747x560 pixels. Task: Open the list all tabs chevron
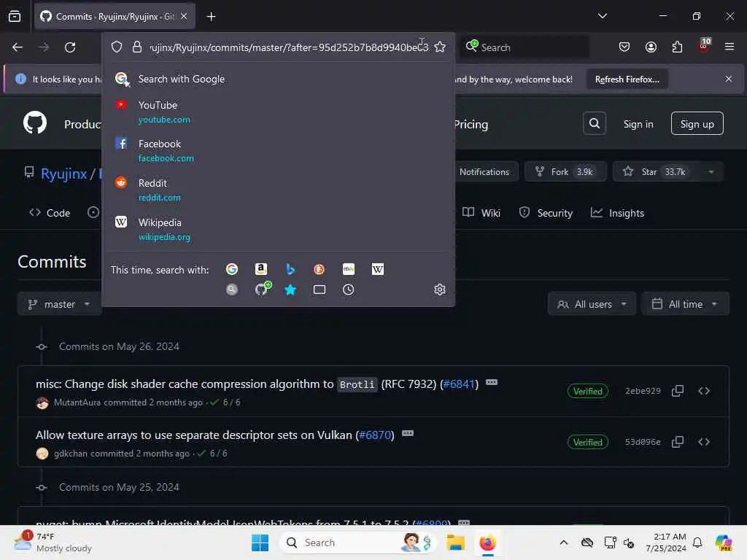pyautogui.click(x=602, y=16)
